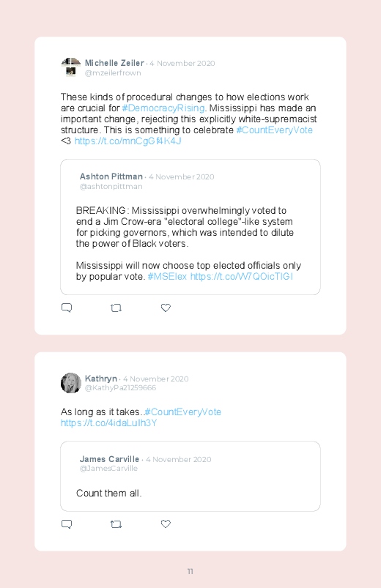This screenshot has width=381, height=588.
Task: Click the Michelle Zeiler display name
Action: (114, 63)
